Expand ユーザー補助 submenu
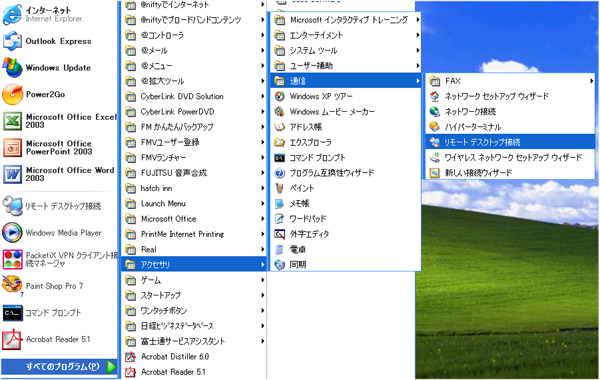This screenshot has height=380, width=600. 346,65
